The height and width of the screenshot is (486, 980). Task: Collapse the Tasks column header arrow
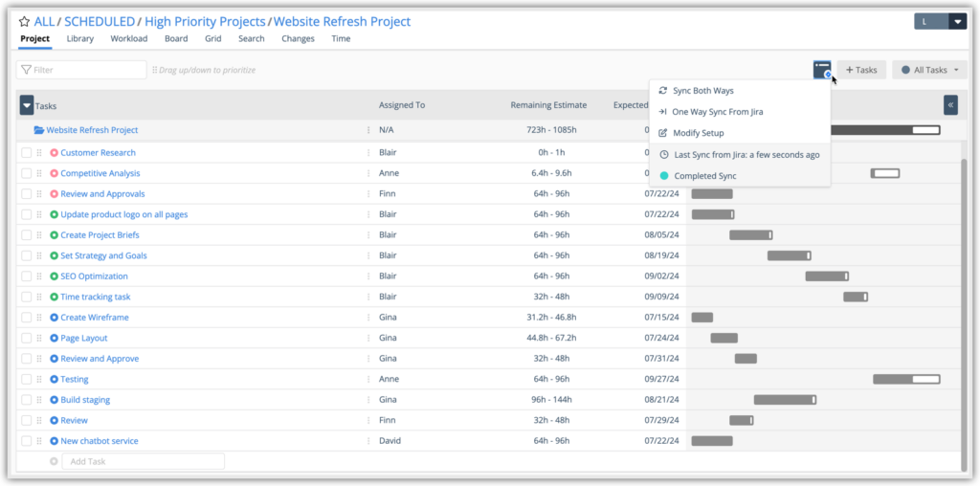[x=26, y=105]
